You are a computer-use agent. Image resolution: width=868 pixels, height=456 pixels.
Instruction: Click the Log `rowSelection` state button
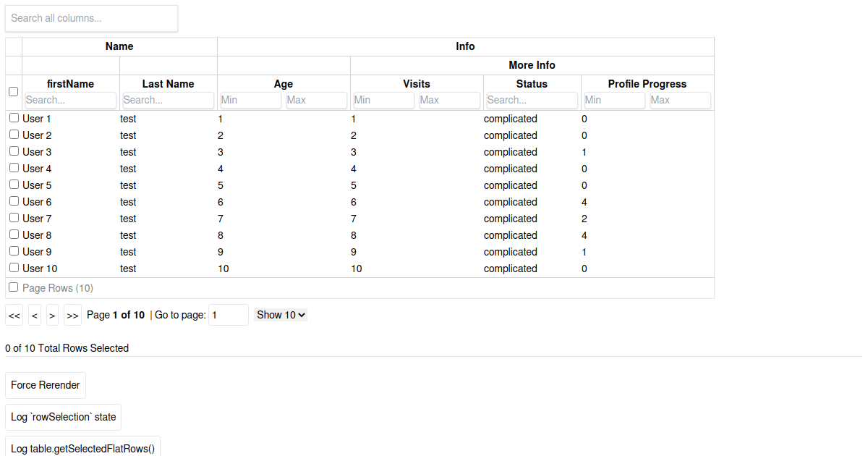pos(63,417)
